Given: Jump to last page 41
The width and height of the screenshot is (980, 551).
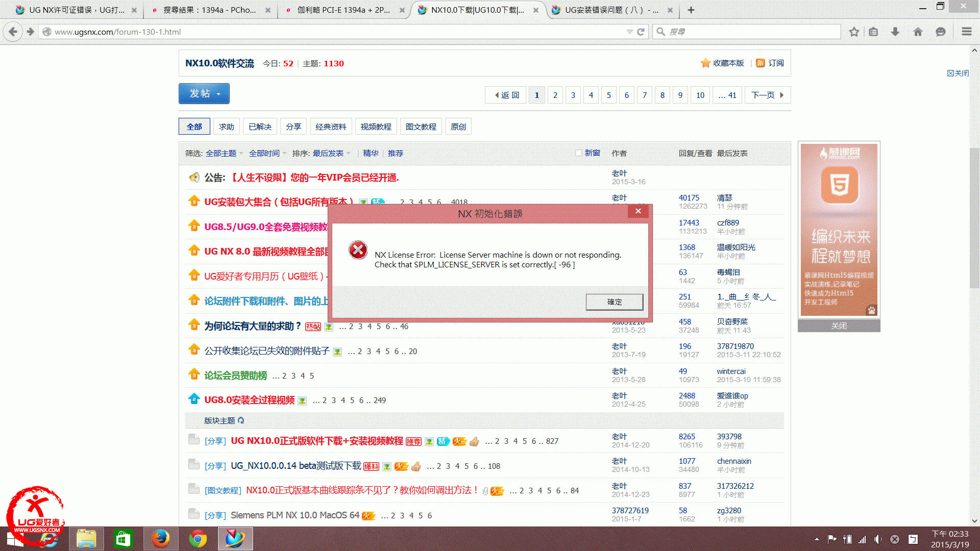Looking at the screenshot, I should click(x=727, y=95).
